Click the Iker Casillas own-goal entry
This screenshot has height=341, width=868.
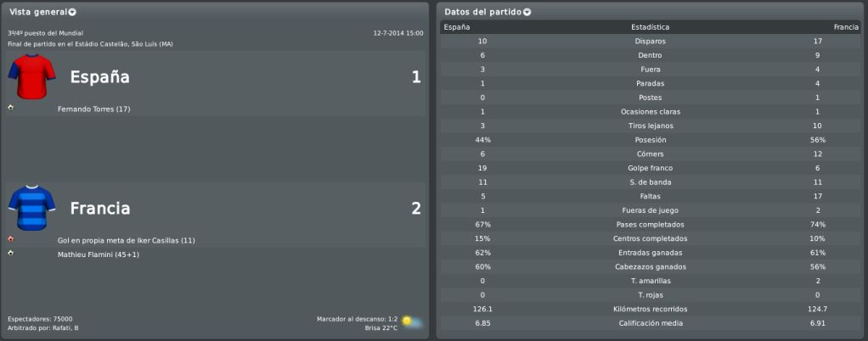(127, 240)
